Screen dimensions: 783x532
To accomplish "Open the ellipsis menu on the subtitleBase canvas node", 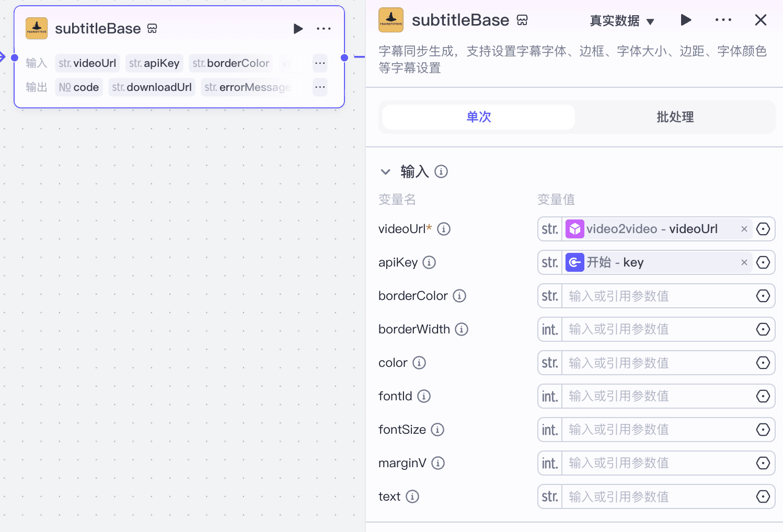I will (x=324, y=29).
